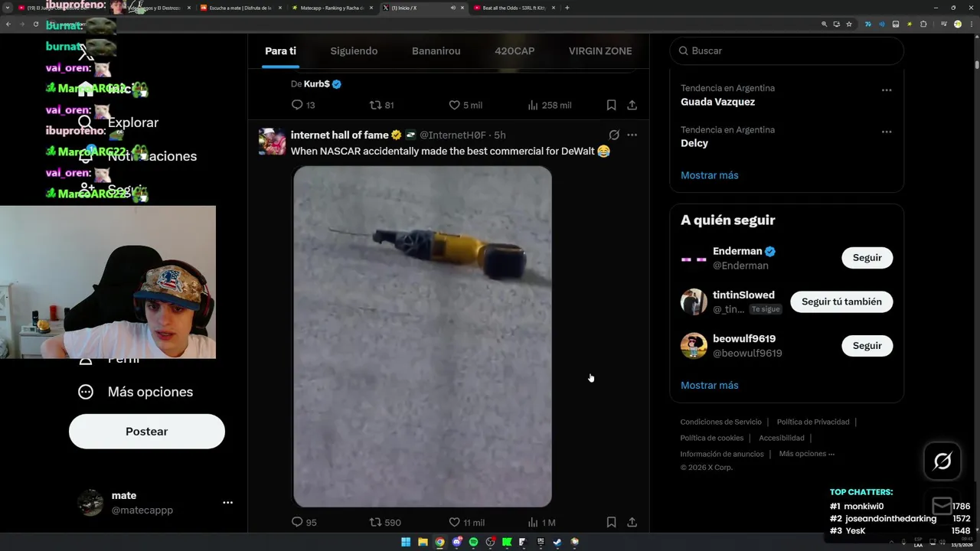Open options for Guada Vazquez trend
Screen dimensions: 980x551
click(887, 90)
